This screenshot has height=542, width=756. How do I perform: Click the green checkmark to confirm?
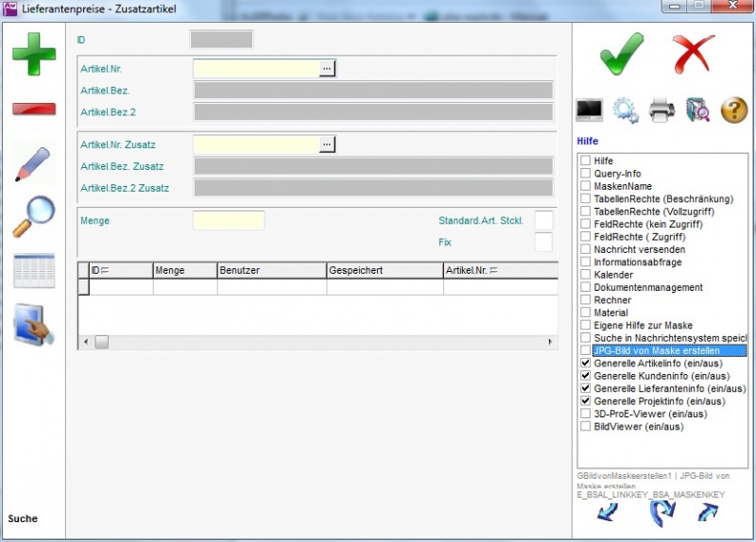tap(622, 53)
